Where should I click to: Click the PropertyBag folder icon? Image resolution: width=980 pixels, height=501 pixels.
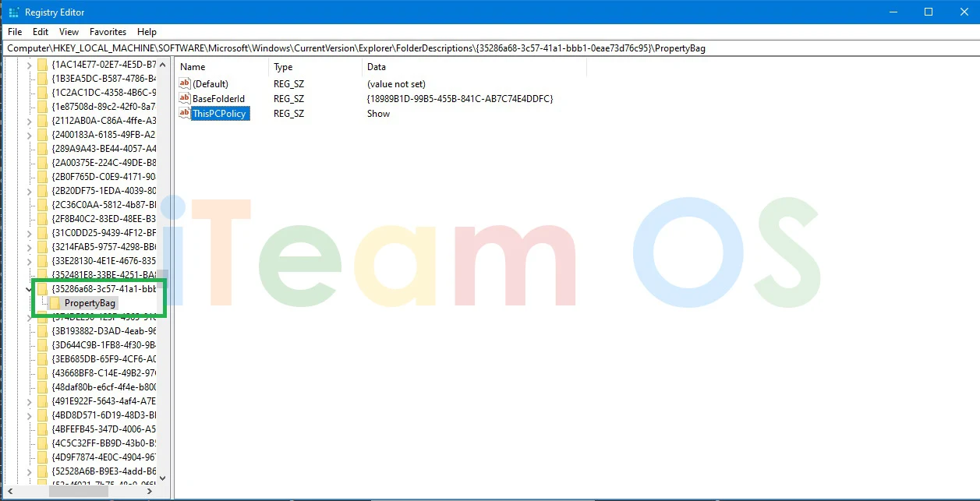coord(55,303)
